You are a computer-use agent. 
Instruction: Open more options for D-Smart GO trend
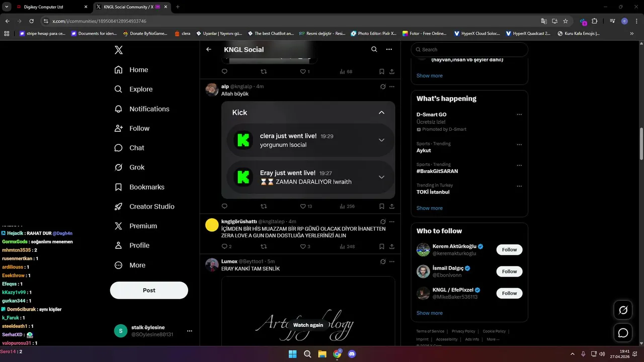click(519, 115)
